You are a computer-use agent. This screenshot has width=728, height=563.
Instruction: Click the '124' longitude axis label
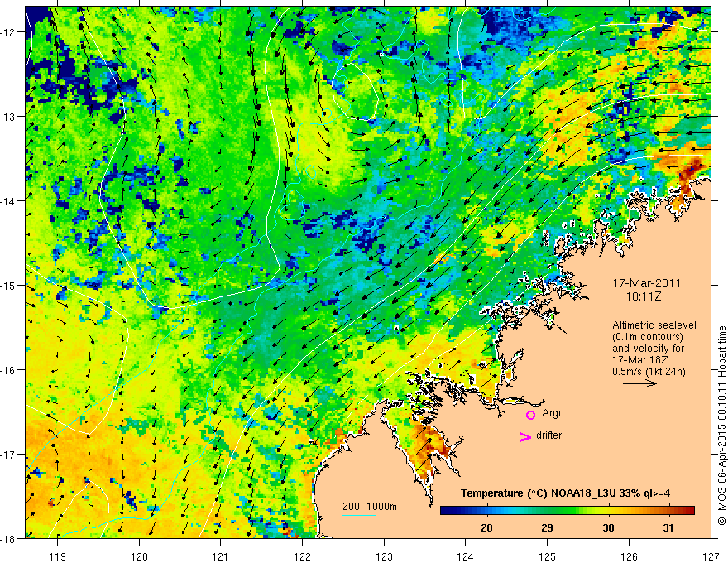click(x=466, y=556)
